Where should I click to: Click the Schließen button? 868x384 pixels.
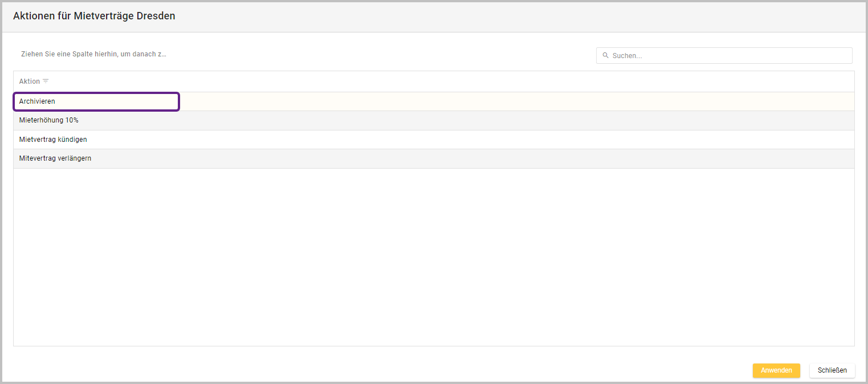pyautogui.click(x=832, y=370)
